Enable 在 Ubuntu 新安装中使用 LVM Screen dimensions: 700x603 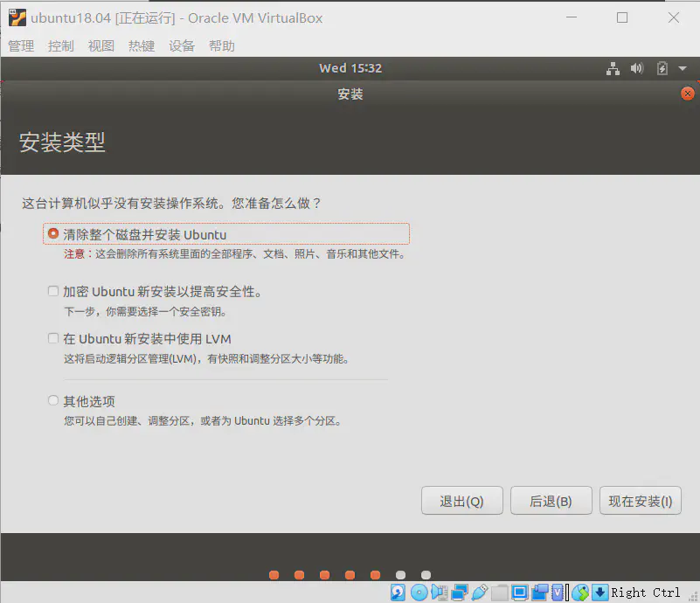tap(52, 338)
